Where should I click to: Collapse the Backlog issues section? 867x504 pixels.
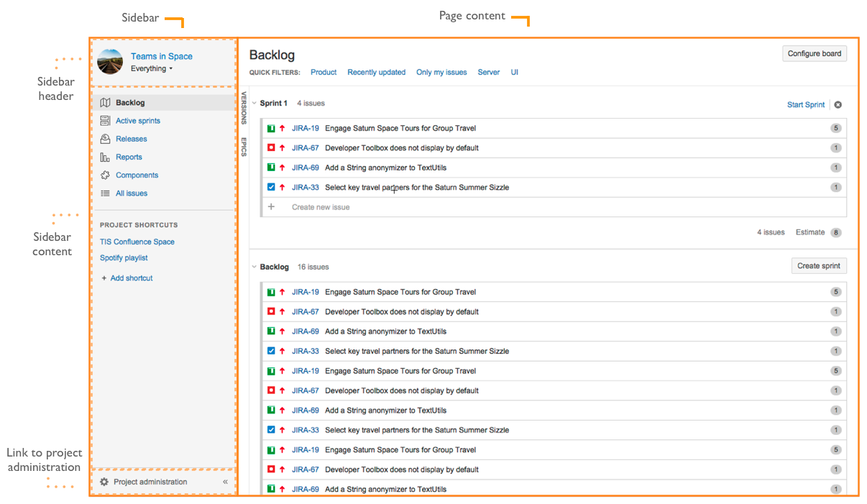tap(254, 266)
